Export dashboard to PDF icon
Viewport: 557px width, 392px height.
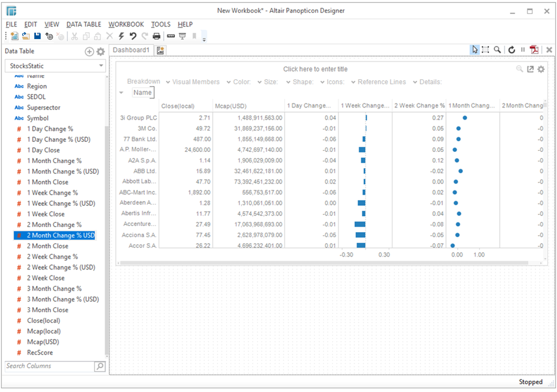click(x=535, y=50)
